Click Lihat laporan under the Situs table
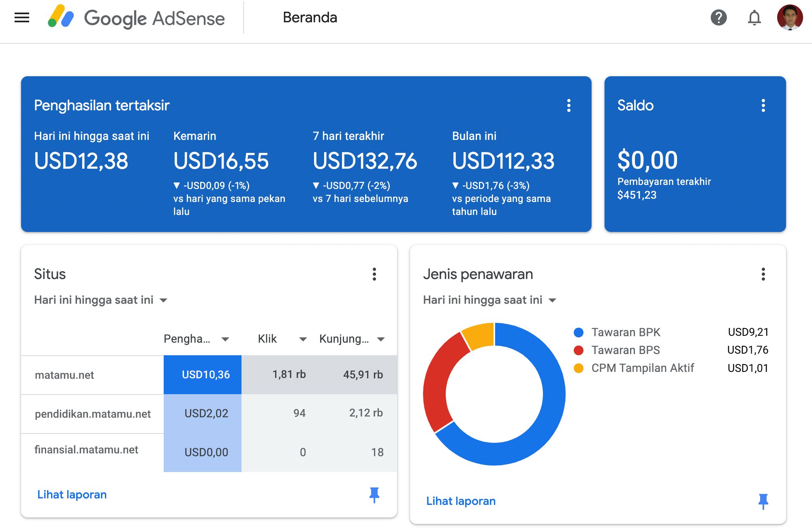The width and height of the screenshot is (812, 528). point(72,494)
